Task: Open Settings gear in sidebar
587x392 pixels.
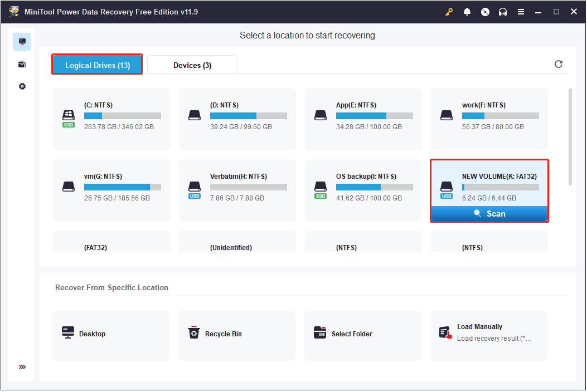Action: (x=22, y=86)
